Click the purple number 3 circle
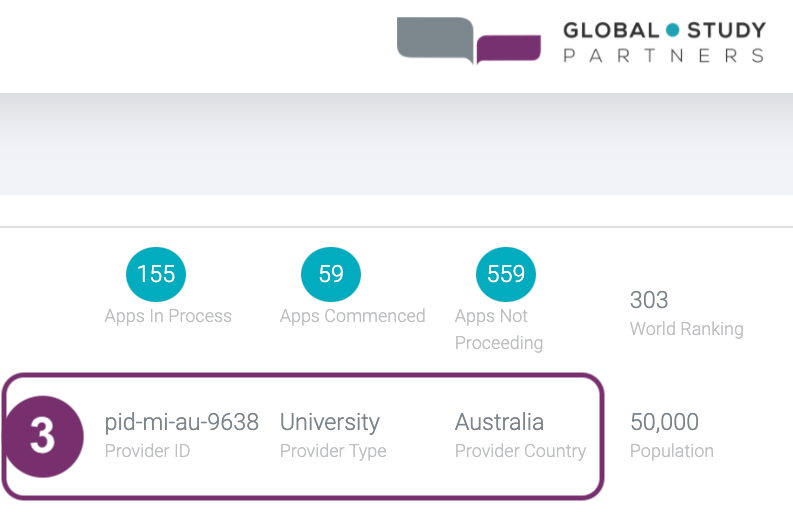The width and height of the screenshot is (793, 514). [x=42, y=437]
